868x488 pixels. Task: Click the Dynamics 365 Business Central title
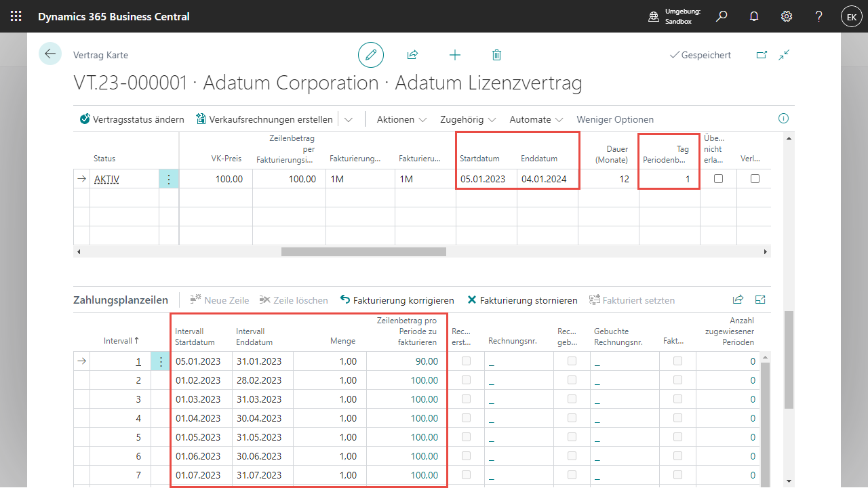pyautogui.click(x=114, y=16)
